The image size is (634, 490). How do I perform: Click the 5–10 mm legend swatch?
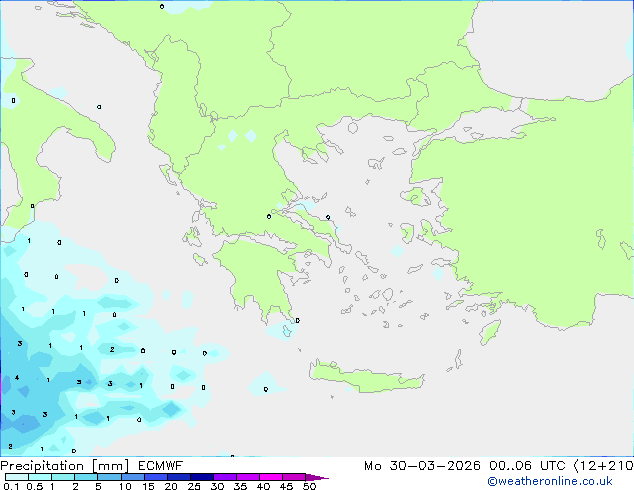tap(109, 477)
